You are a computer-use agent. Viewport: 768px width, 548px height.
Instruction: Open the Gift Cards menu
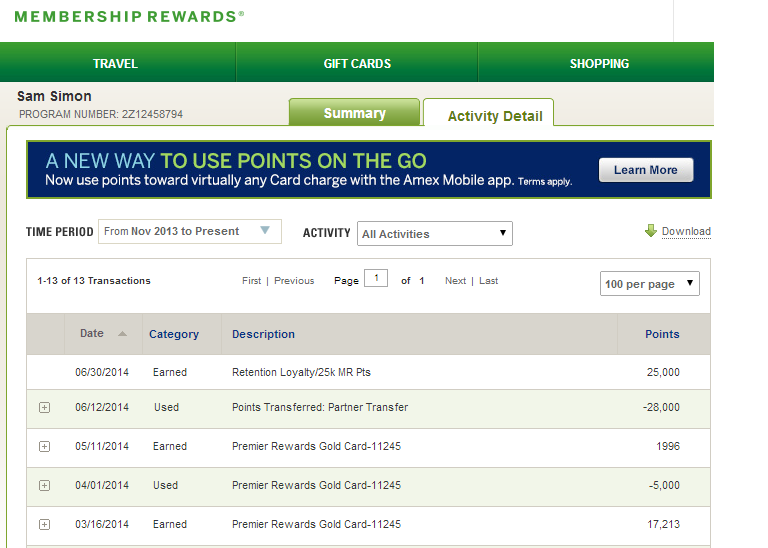pyautogui.click(x=357, y=64)
